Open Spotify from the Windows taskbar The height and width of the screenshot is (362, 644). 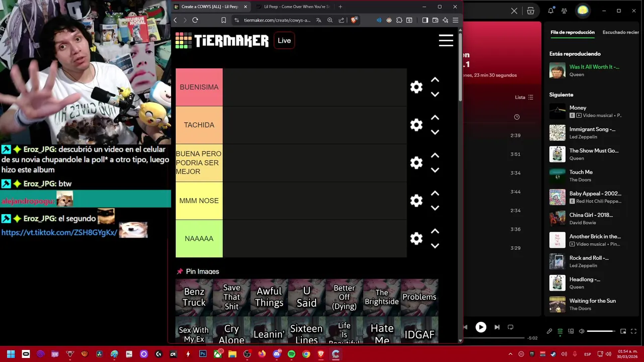[291, 354]
